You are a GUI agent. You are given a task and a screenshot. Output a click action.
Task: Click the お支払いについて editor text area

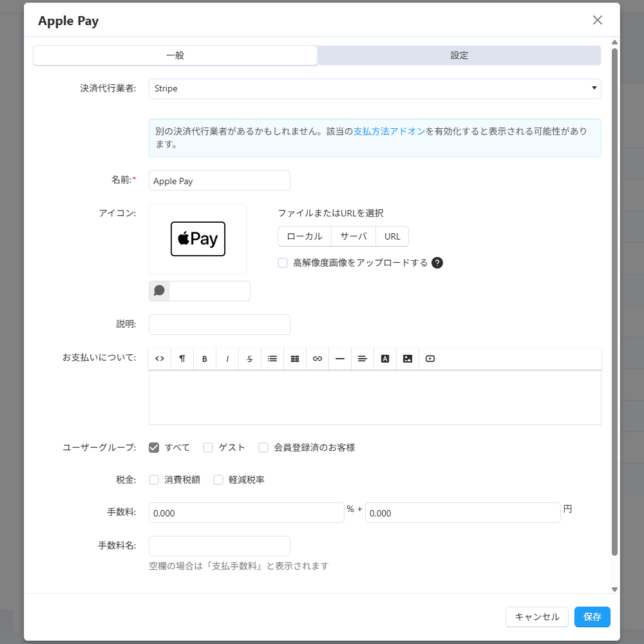(x=375, y=397)
